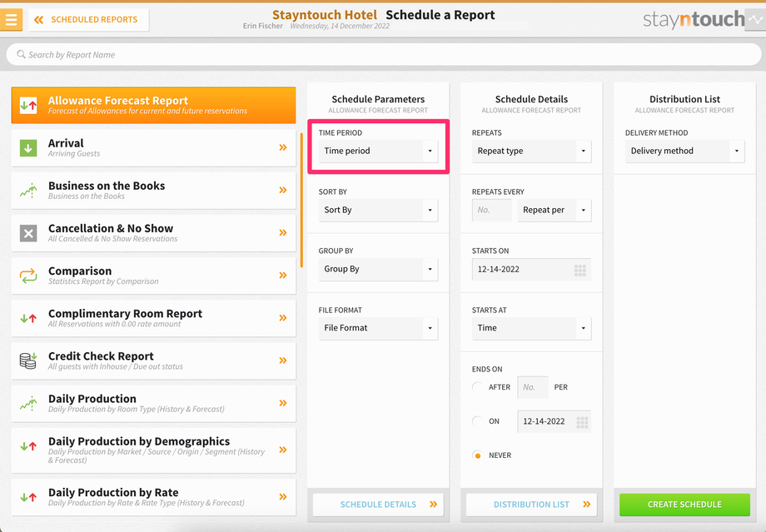The height and width of the screenshot is (532, 766).
Task: Open the Repeat type dropdown
Action: (x=531, y=151)
